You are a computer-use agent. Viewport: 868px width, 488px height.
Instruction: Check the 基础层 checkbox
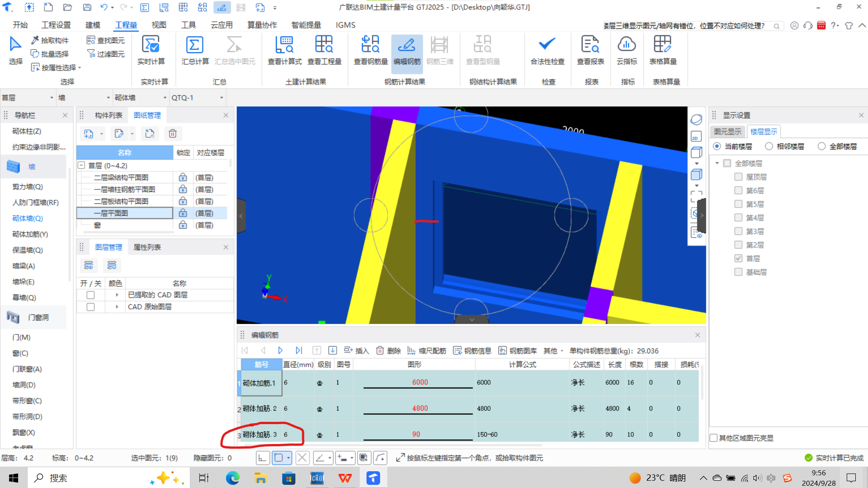click(738, 272)
